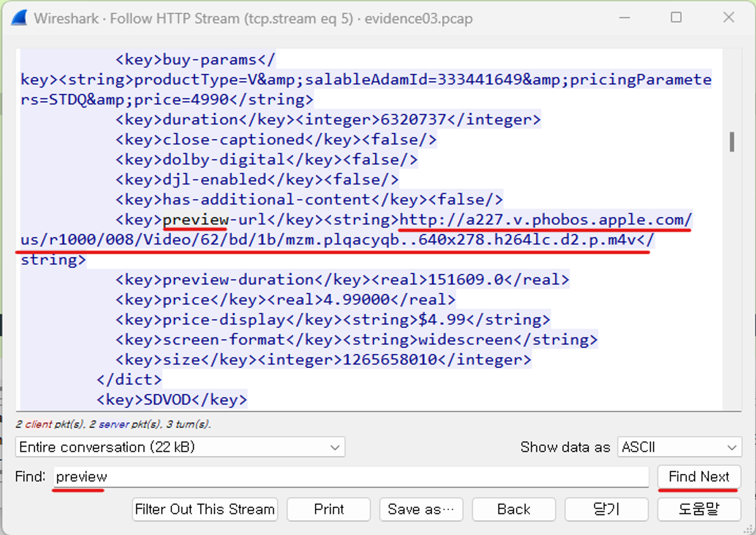756x535 pixels.
Task: Click the size value 1265658010
Action: tap(390, 360)
